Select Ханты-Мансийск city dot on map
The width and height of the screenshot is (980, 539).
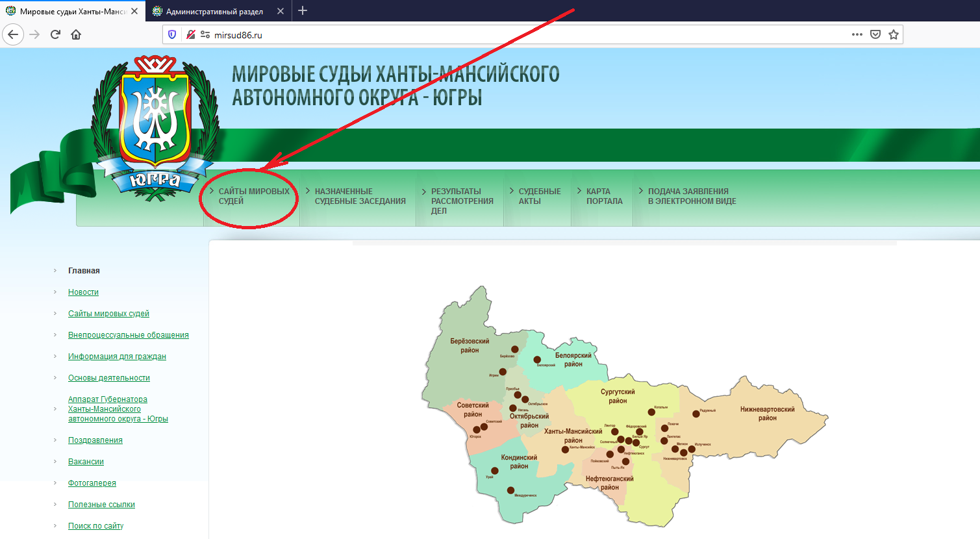(565, 449)
